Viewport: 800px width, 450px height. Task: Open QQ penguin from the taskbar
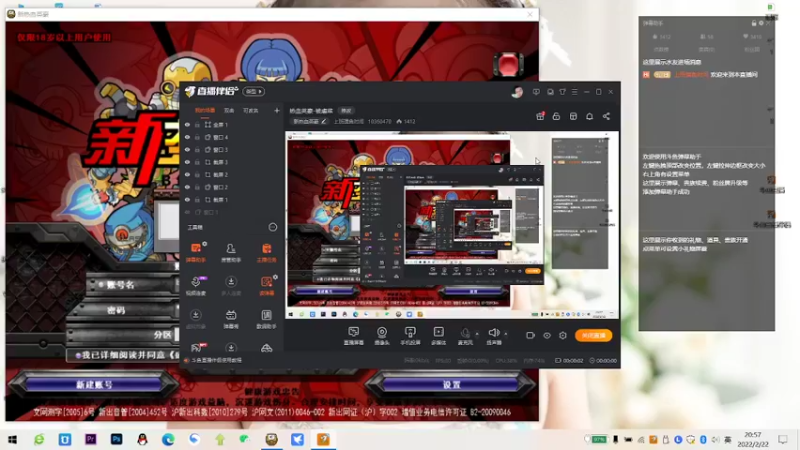click(x=142, y=439)
